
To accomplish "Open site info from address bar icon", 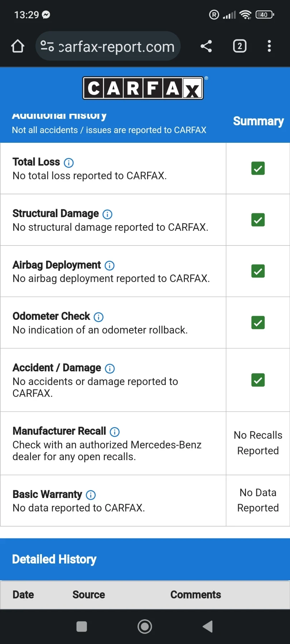I will 47,46.
